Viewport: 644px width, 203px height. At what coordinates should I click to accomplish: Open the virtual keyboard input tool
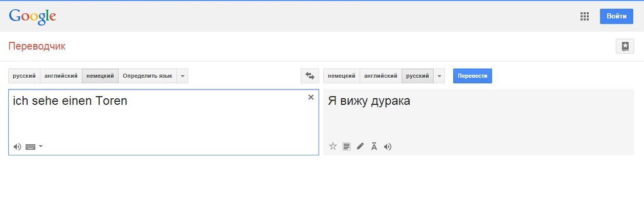30,147
